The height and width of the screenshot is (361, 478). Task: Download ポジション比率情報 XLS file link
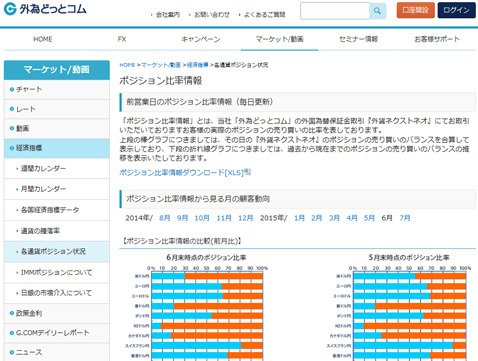[x=182, y=172]
